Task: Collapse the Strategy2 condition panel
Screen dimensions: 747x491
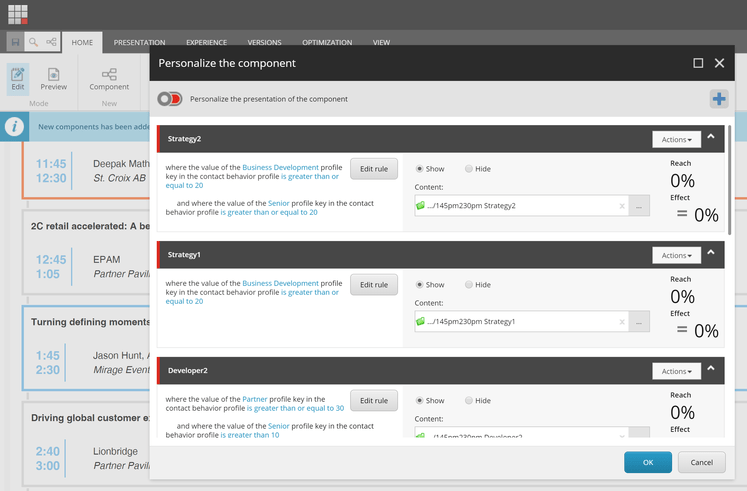Action: pyautogui.click(x=711, y=137)
